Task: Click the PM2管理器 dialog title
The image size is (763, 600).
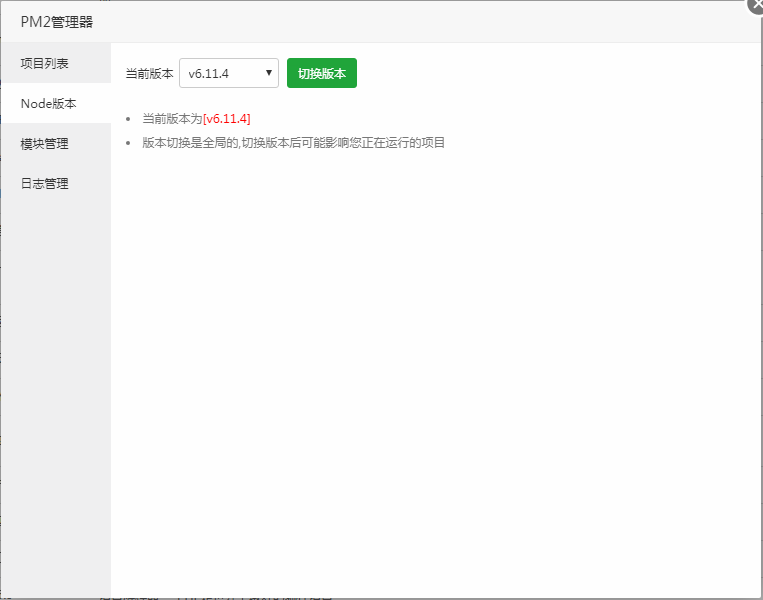Action: 59,21
